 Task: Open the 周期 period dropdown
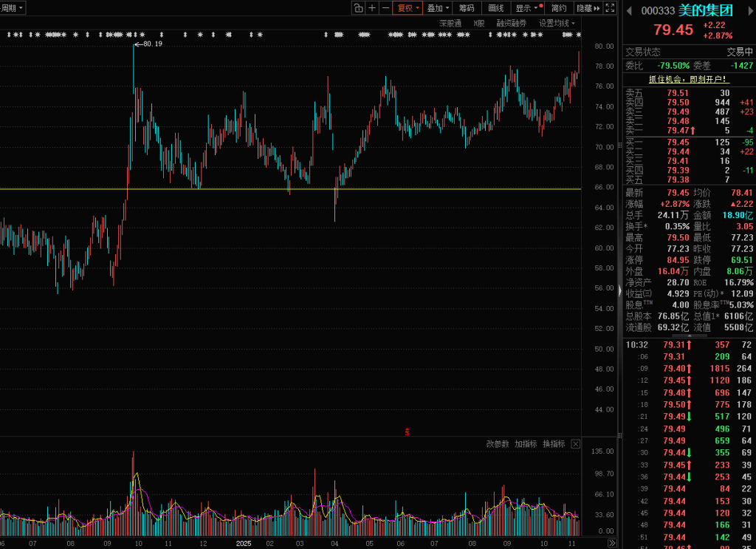point(13,8)
